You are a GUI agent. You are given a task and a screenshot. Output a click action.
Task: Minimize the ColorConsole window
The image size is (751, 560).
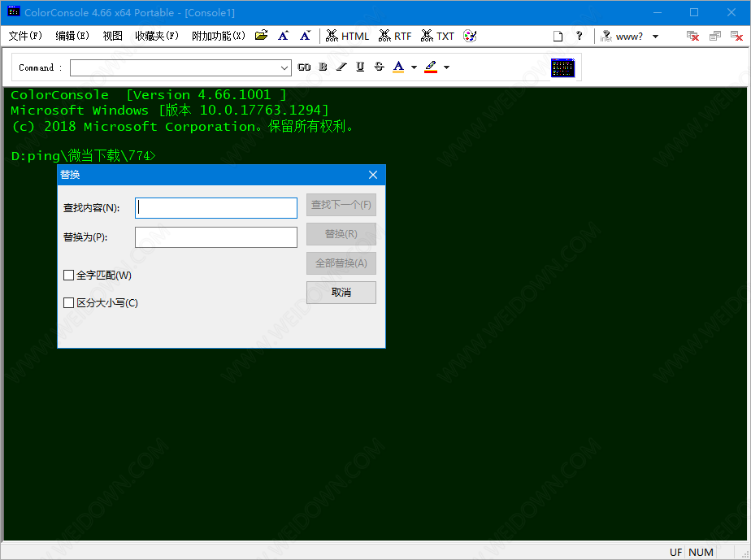tap(658, 12)
